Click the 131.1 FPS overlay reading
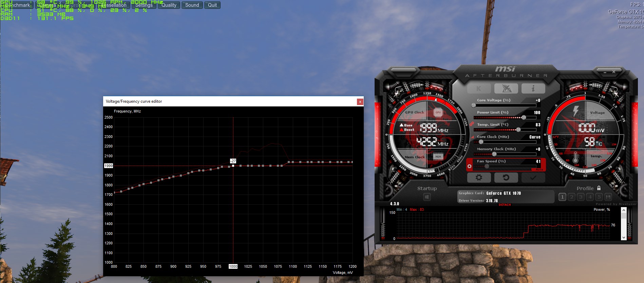644x283 pixels. pyautogui.click(x=55, y=18)
